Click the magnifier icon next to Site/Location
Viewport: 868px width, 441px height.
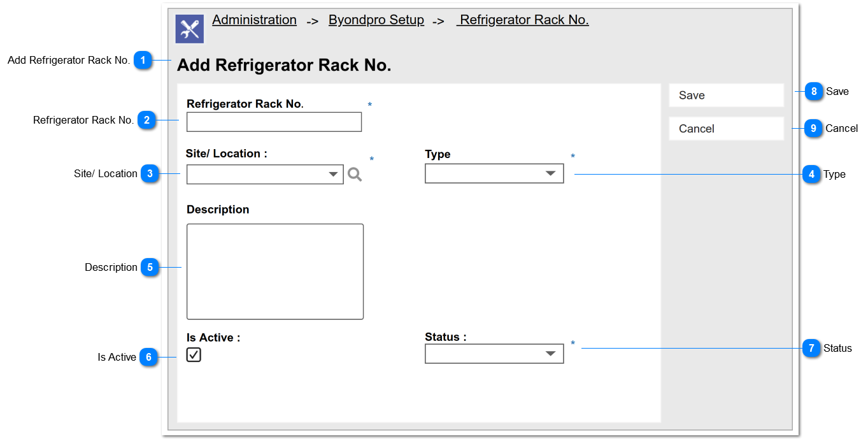(x=355, y=175)
